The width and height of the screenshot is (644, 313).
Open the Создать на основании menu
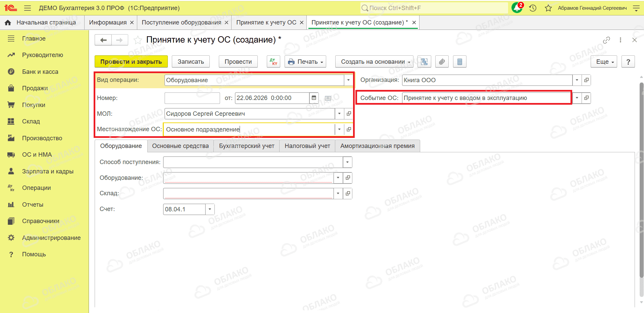tap(375, 62)
